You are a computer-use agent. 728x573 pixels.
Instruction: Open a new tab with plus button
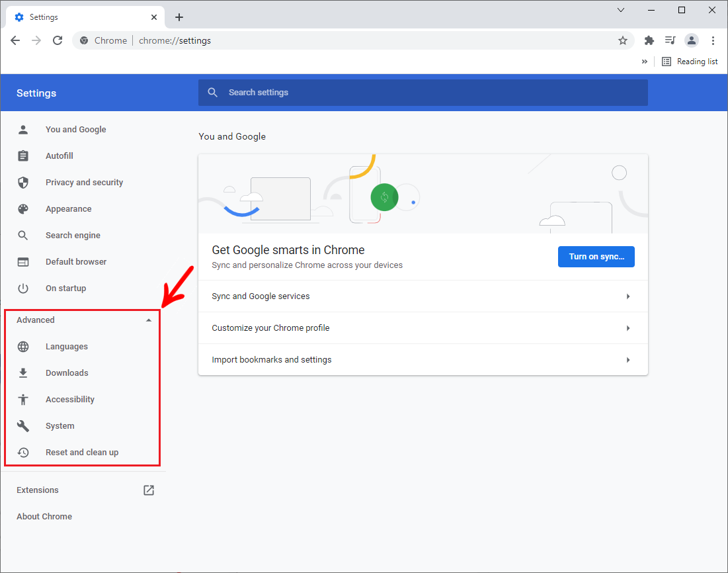[x=179, y=17]
